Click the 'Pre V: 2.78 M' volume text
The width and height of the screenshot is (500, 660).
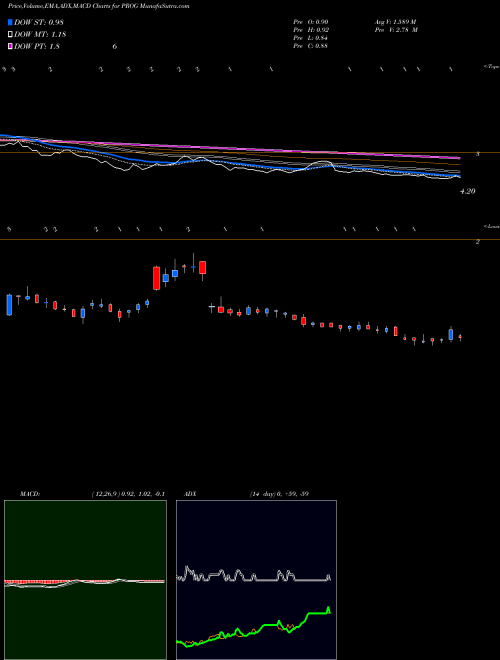click(x=396, y=30)
